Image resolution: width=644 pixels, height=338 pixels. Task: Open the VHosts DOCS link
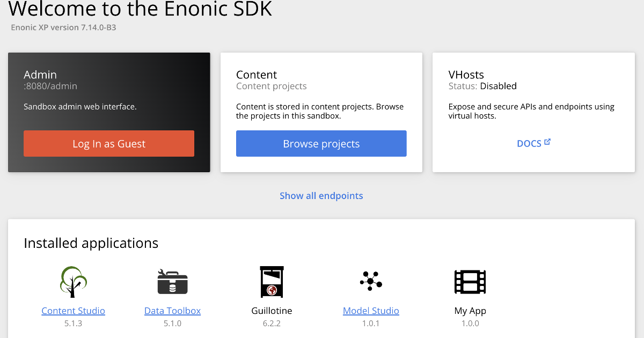pyautogui.click(x=534, y=144)
